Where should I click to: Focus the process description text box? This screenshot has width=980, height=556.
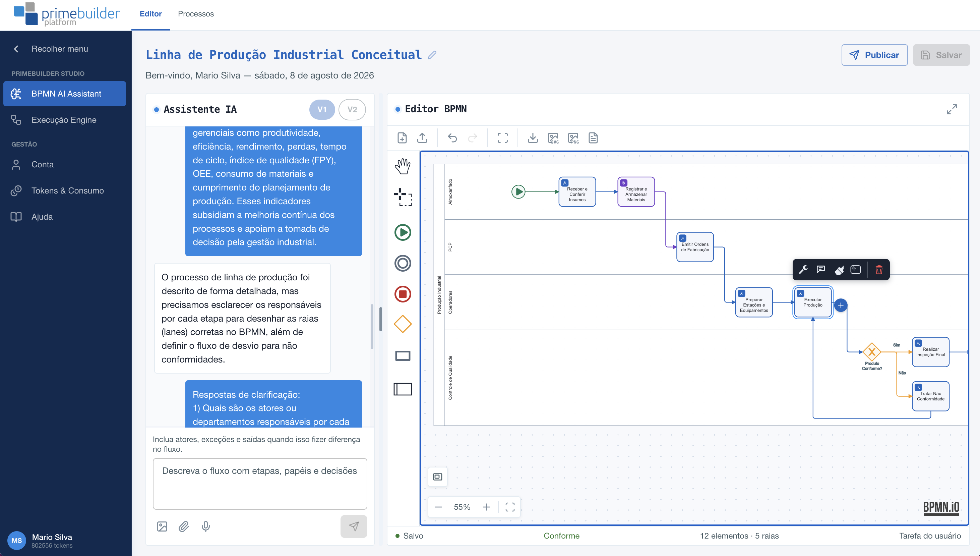260,484
